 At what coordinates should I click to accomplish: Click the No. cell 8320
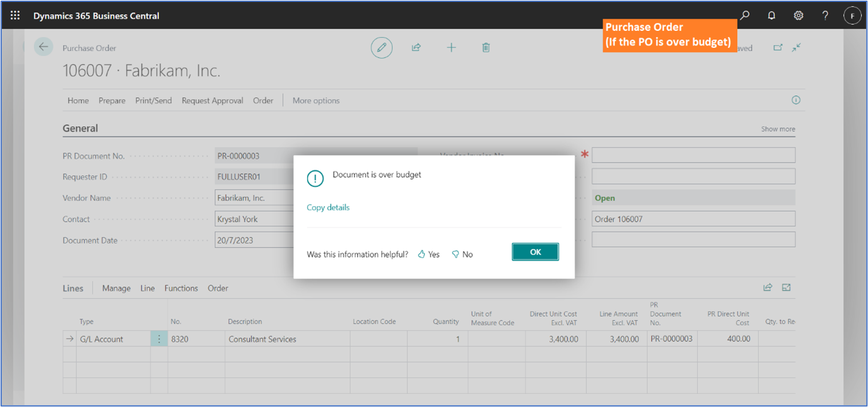point(196,339)
